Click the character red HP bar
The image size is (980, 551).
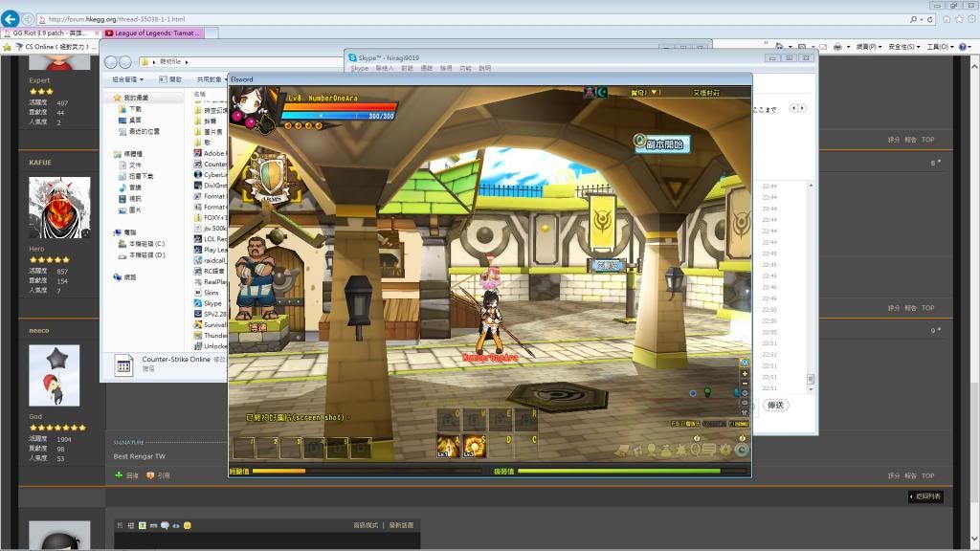(340, 106)
